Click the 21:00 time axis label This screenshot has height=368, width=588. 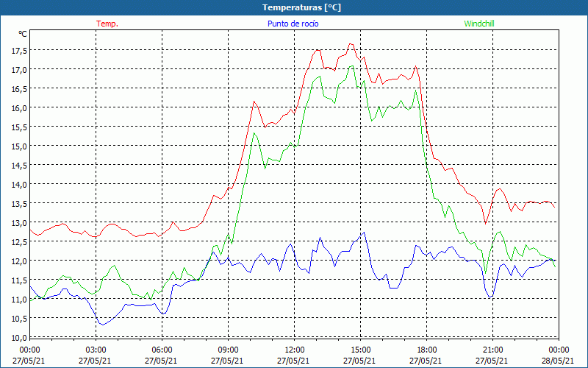pyautogui.click(x=492, y=350)
